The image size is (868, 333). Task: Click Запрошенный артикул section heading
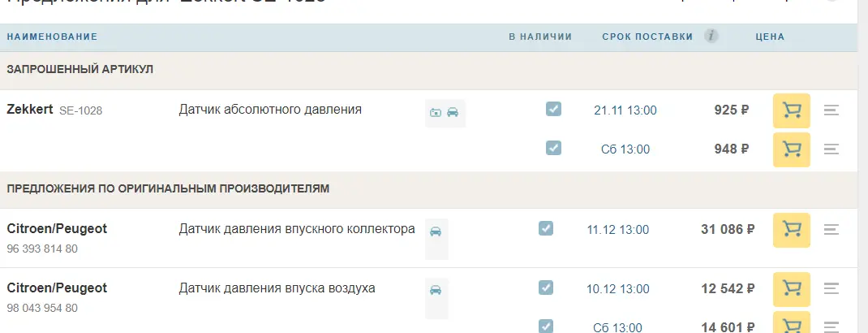coord(80,69)
